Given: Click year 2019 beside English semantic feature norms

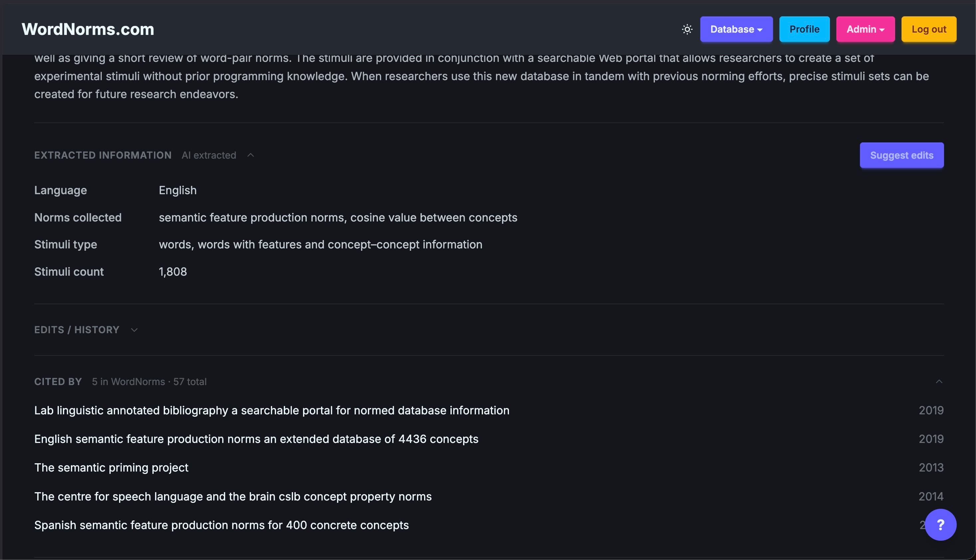Looking at the screenshot, I should click(931, 439).
